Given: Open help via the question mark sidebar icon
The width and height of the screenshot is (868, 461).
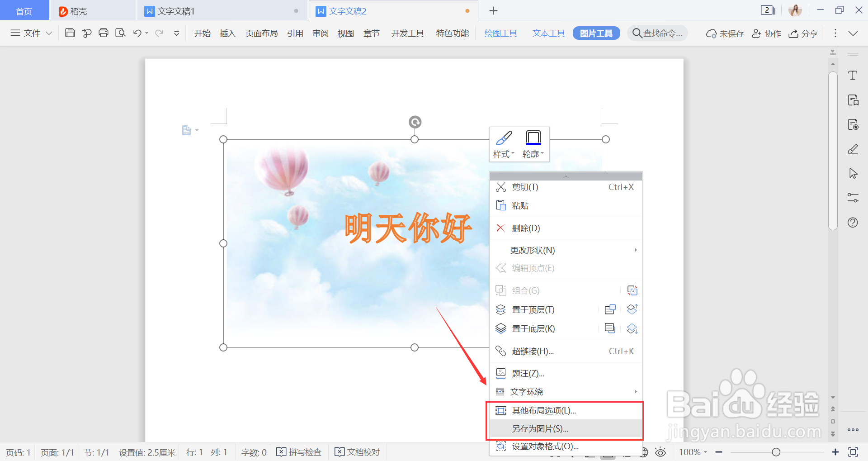Looking at the screenshot, I should 854,222.
